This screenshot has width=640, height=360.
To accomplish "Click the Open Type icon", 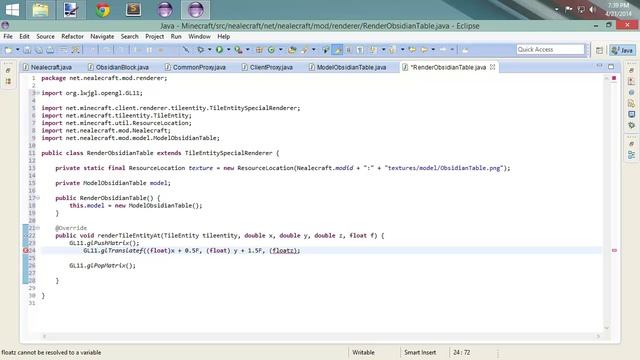I will 292,50.
